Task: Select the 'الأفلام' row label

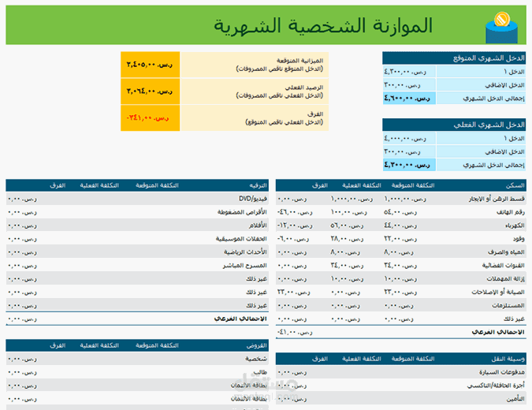Action: point(258,225)
